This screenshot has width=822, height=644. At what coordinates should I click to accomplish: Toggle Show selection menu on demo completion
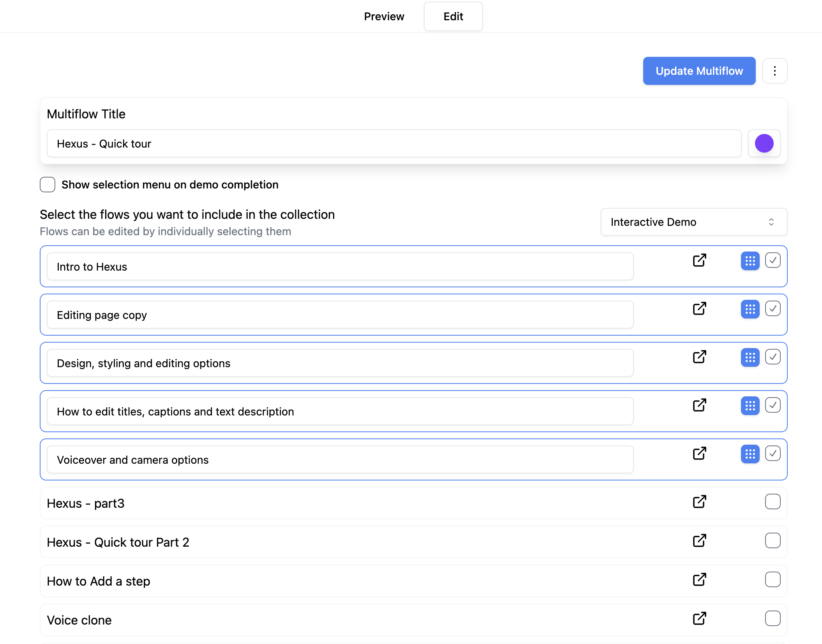48,185
